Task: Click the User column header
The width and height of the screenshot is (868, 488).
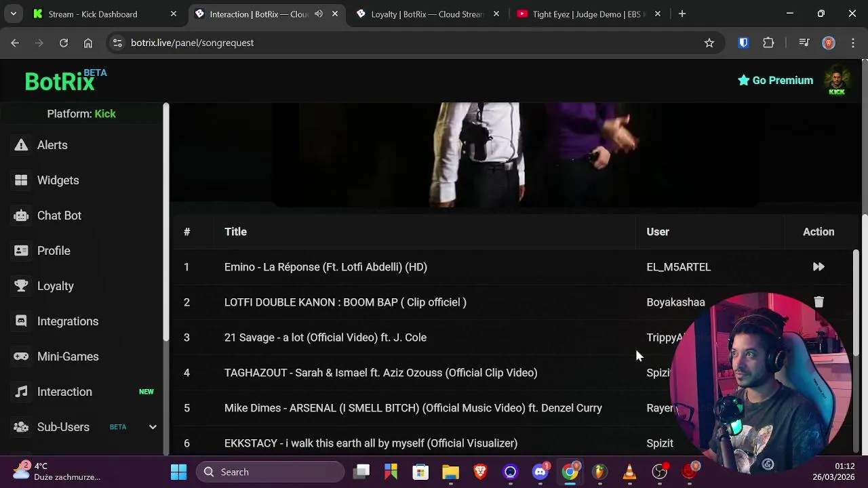Action: click(658, 232)
